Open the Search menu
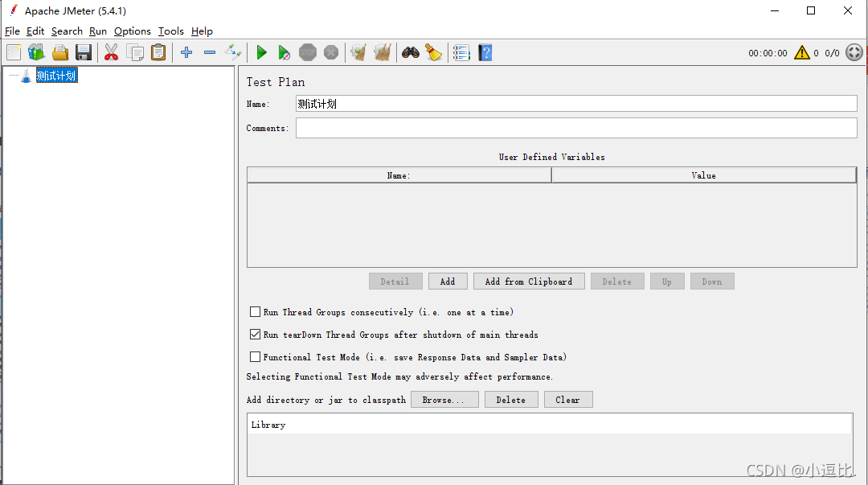Viewport: 868px width, 485px height. 67,31
